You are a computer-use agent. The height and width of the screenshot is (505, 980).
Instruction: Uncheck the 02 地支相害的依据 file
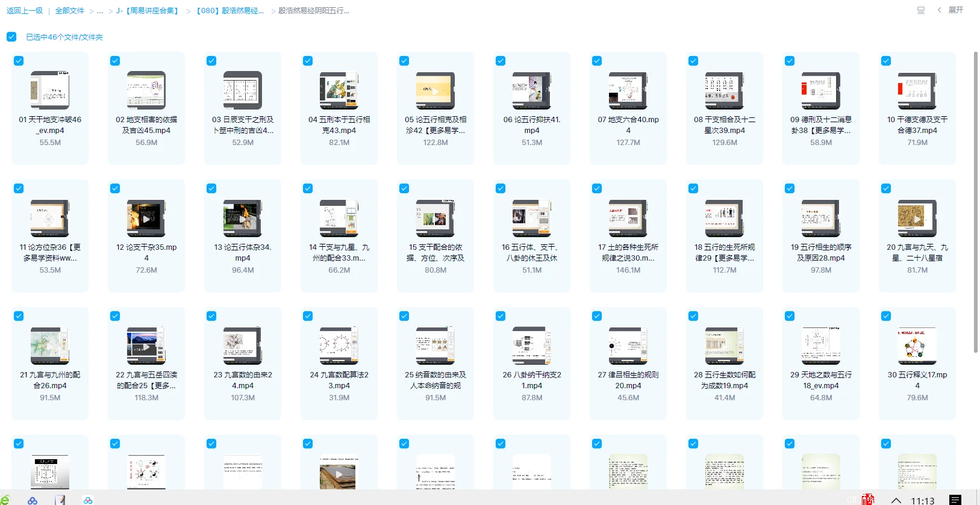coord(115,61)
